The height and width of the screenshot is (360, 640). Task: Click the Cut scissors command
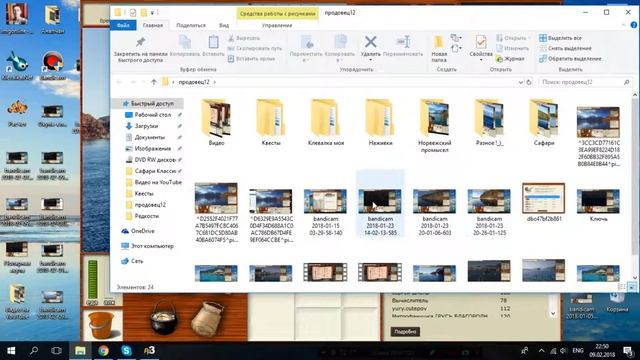point(244,38)
